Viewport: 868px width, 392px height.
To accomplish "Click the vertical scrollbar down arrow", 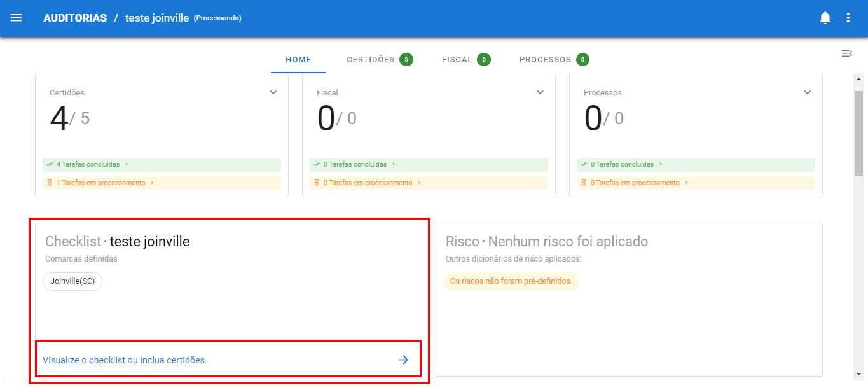I will point(858,374).
